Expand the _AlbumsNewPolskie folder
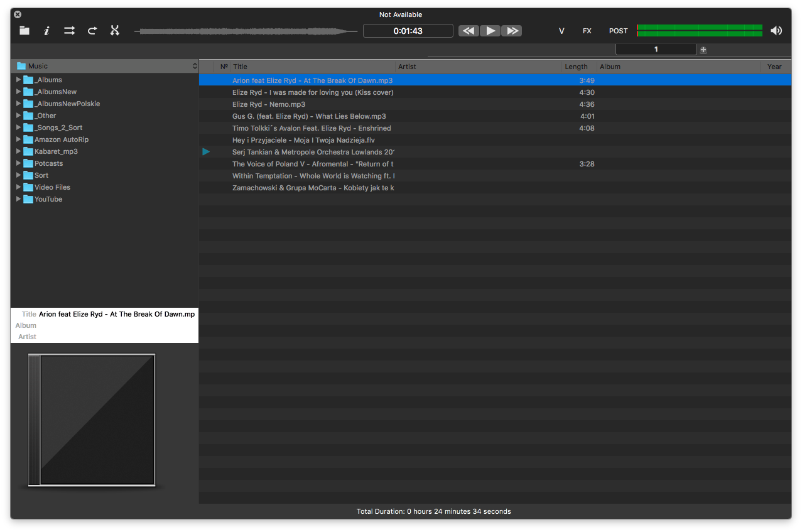Viewport: 802px width, 532px height. pyautogui.click(x=18, y=104)
